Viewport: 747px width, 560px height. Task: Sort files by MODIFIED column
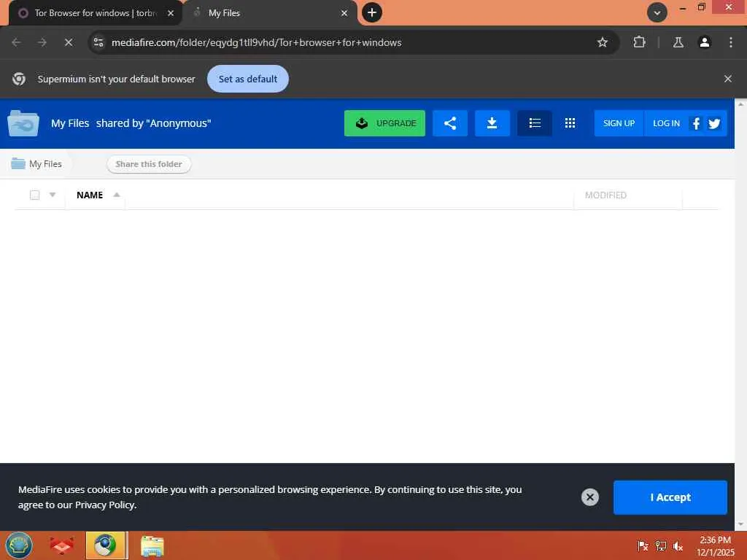605,195
